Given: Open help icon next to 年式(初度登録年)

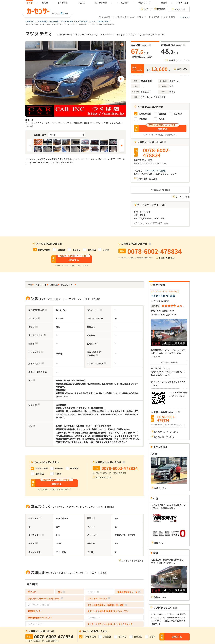Looking at the screenshot, I should 46,310.
